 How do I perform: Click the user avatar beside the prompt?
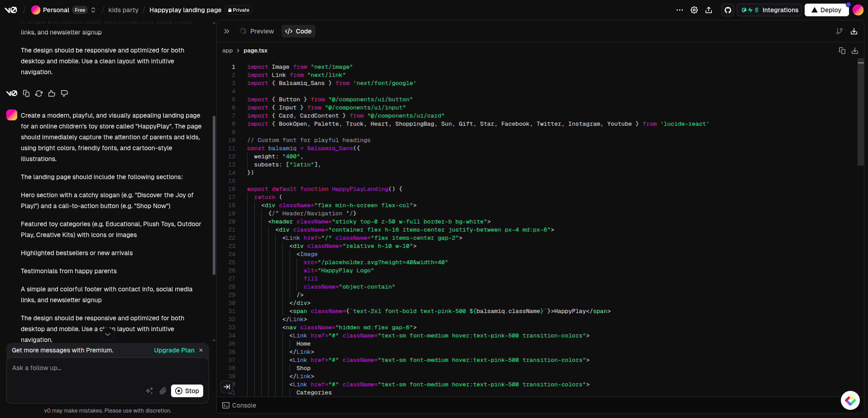click(12, 115)
